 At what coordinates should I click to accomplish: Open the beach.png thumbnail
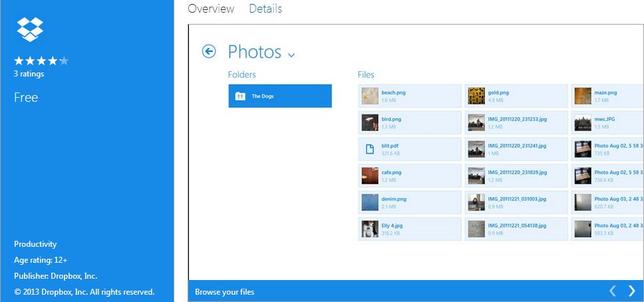coord(370,96)
